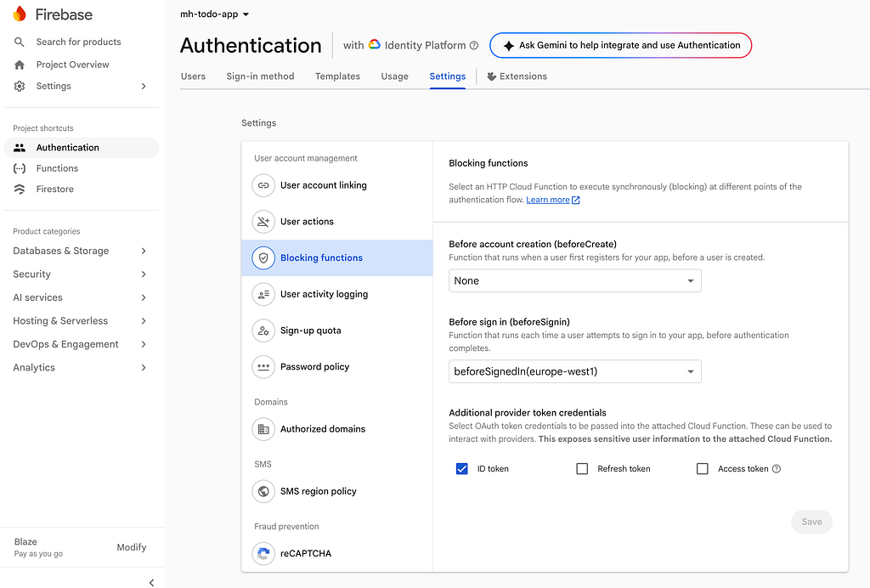Open the Templates tab
This screenshot has width=870, height=588.
[x=337, y=76]
